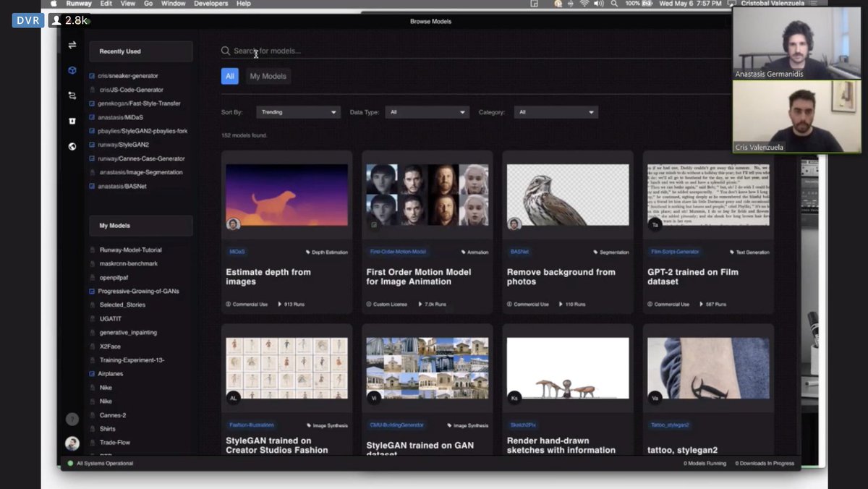Screen dimensions: 868x489
Task: Click the Fashion-Illustrations tag
Action: (252, 425)
